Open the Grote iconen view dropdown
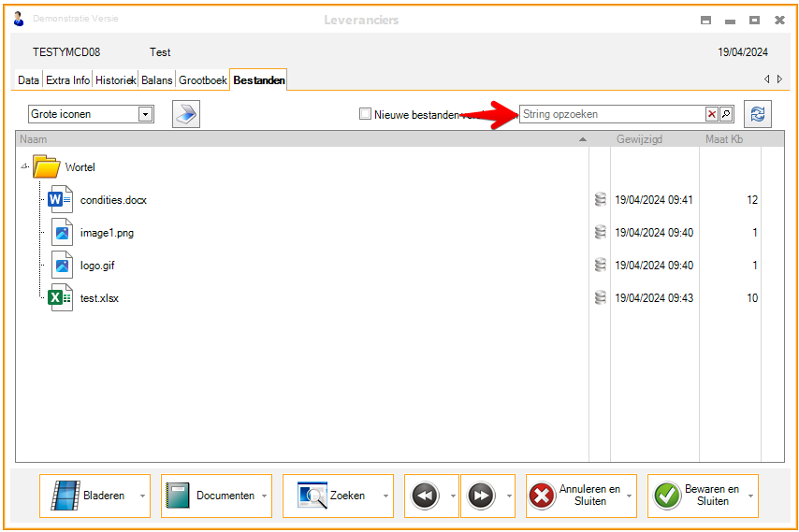Screen dimensions: 799x532 coord(145,114)
